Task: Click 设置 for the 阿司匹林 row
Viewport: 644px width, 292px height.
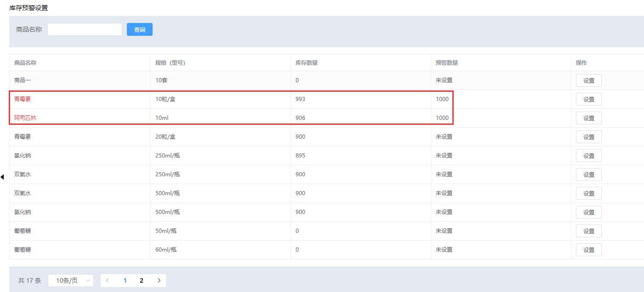Action: coord(588,118)
